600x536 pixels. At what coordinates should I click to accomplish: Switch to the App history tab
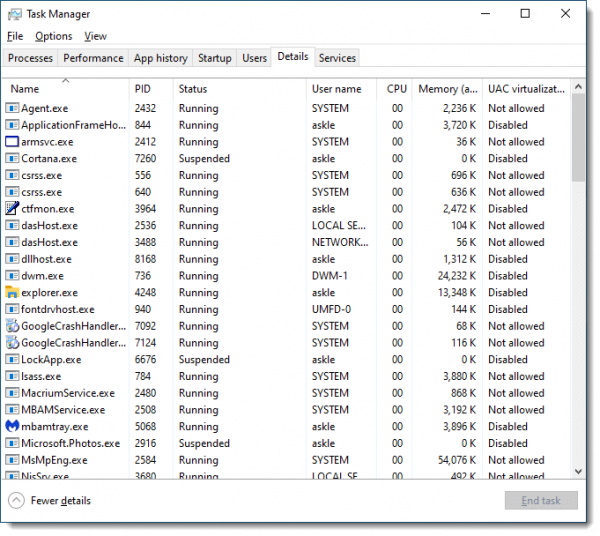click(x=161, y=58)
